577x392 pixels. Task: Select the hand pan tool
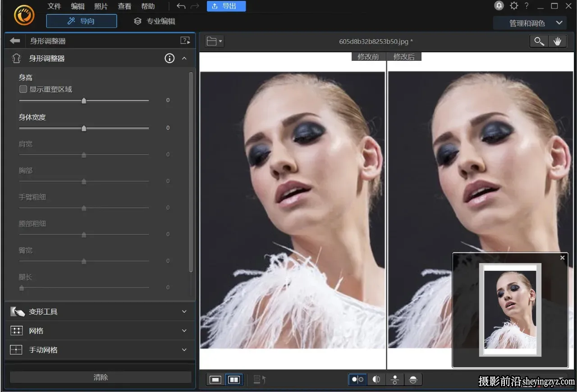pyautogui.click(x=558, y=41)
